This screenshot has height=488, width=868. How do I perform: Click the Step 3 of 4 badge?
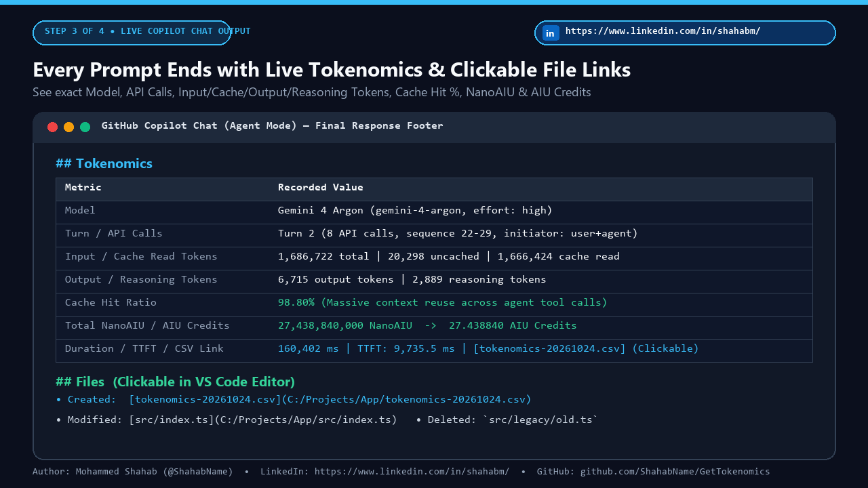[132, 33]
